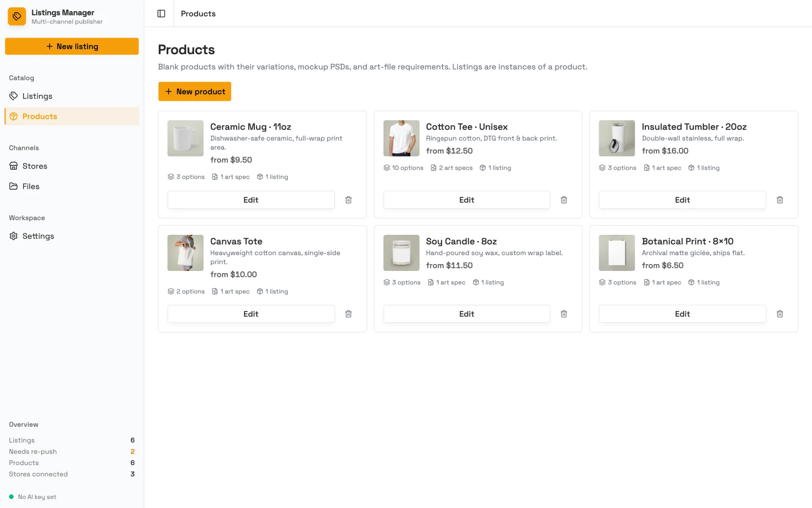Click "from $16.00" price on Insulated Tumbler
812x508 pixels.
tap(665, 151)
